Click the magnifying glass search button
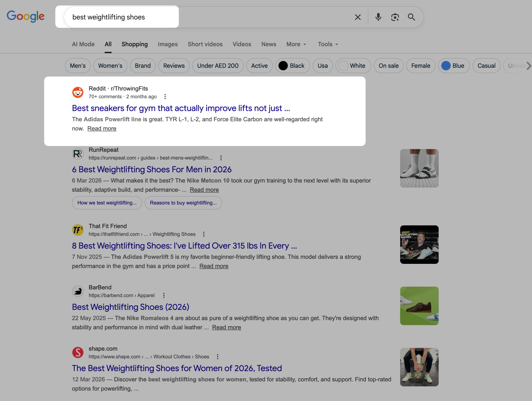The image size is (532, 401). [411, 17]
